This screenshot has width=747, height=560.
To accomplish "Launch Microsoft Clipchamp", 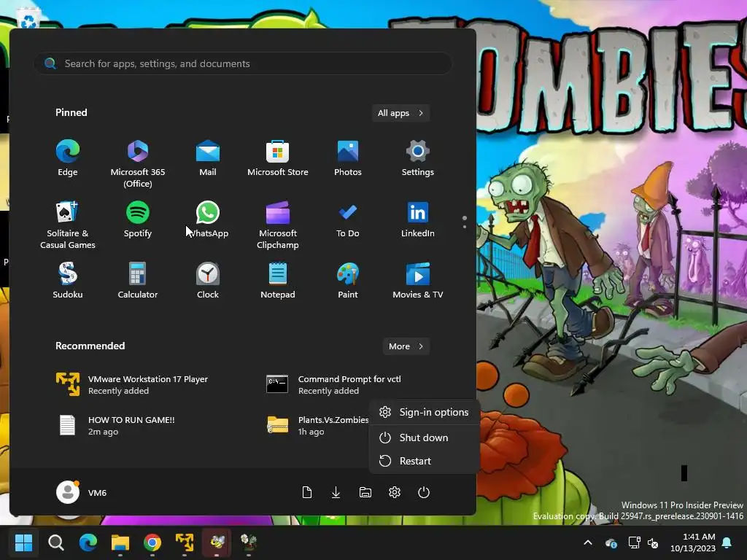I will [278, 225].
